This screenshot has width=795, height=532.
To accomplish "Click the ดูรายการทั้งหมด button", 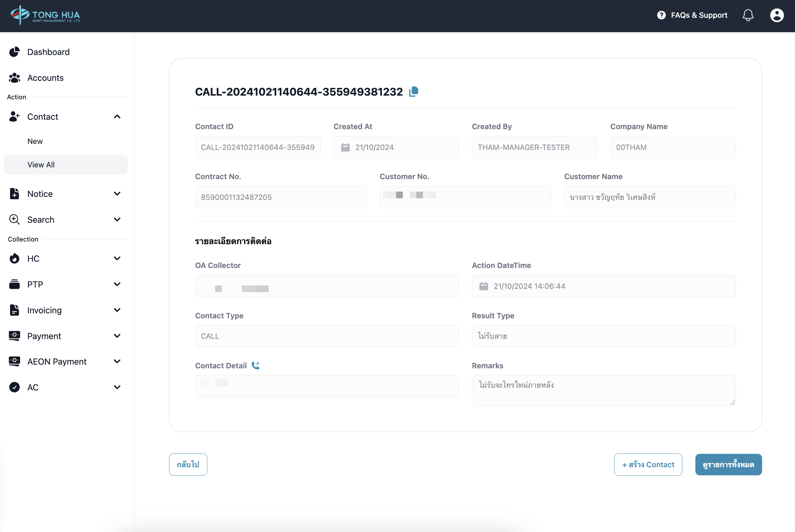I will click(728, 465).
